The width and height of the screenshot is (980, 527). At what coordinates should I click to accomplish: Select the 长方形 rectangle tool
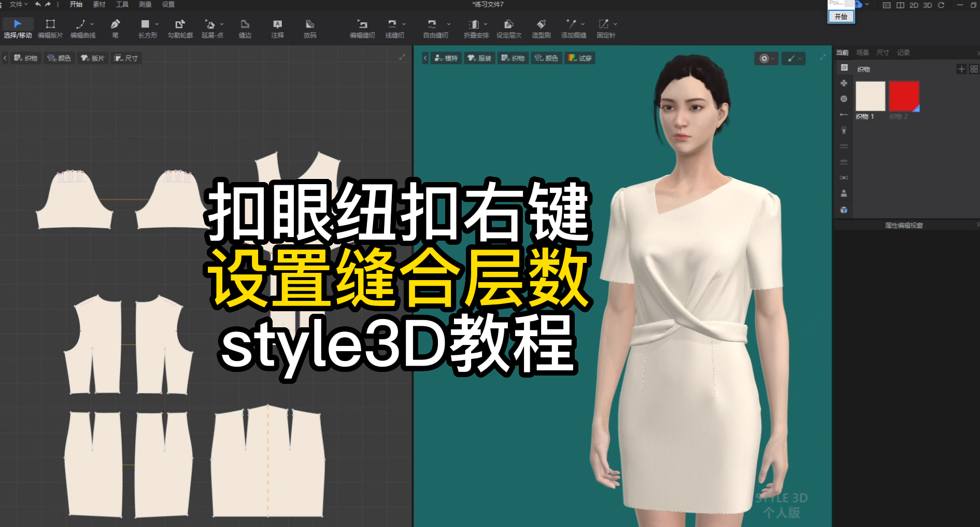[x=147, y=29]
